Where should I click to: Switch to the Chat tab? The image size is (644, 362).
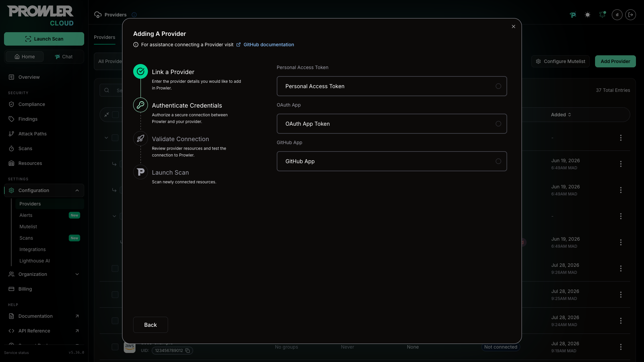click(x=63, y=57)
